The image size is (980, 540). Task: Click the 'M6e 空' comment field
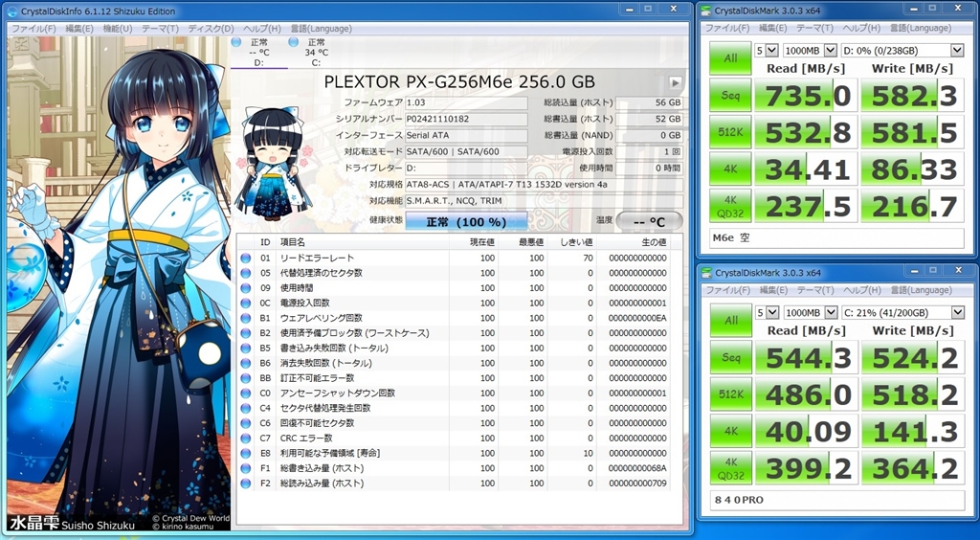pos(837,238)
